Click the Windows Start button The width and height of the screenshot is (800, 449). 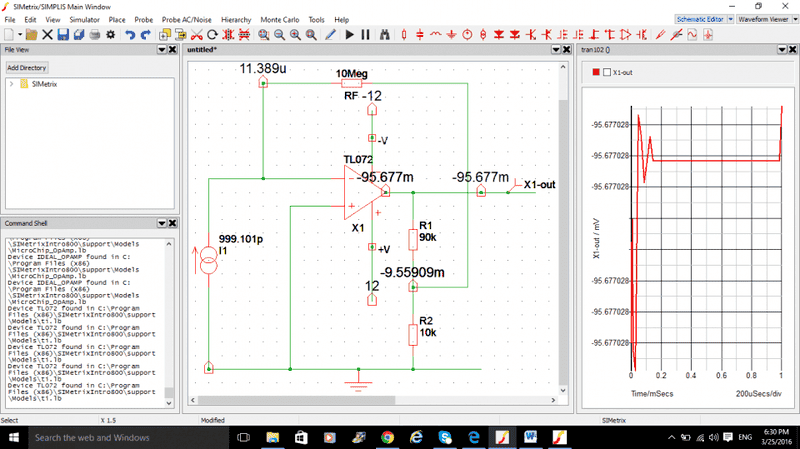coord(14,437)
